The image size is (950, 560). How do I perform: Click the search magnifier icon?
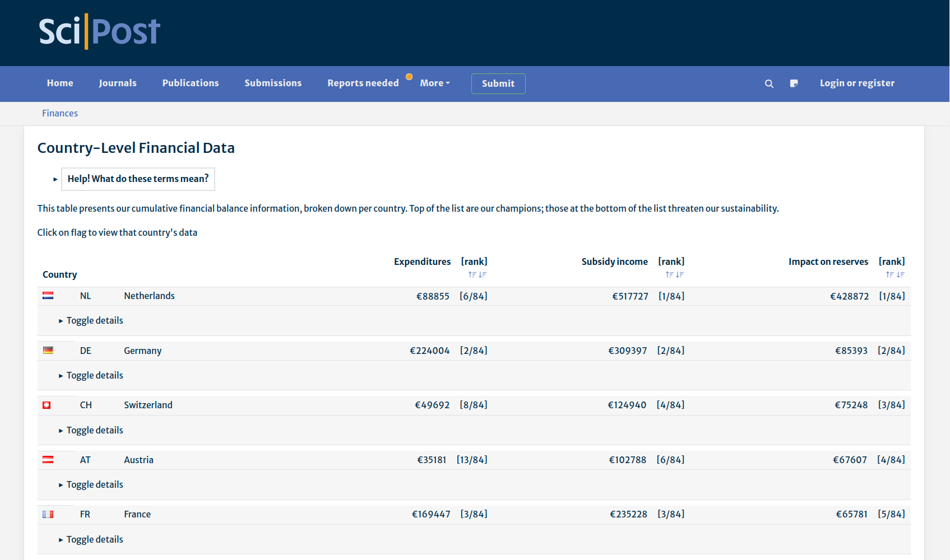pyautogui.click(x=769, y=83)
